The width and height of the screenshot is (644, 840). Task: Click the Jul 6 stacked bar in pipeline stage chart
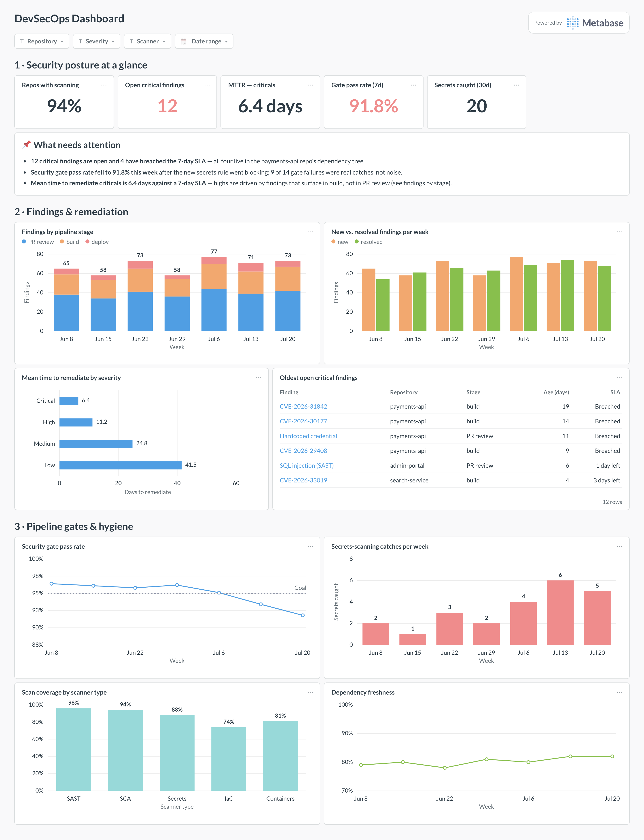[x=214, y=294]
